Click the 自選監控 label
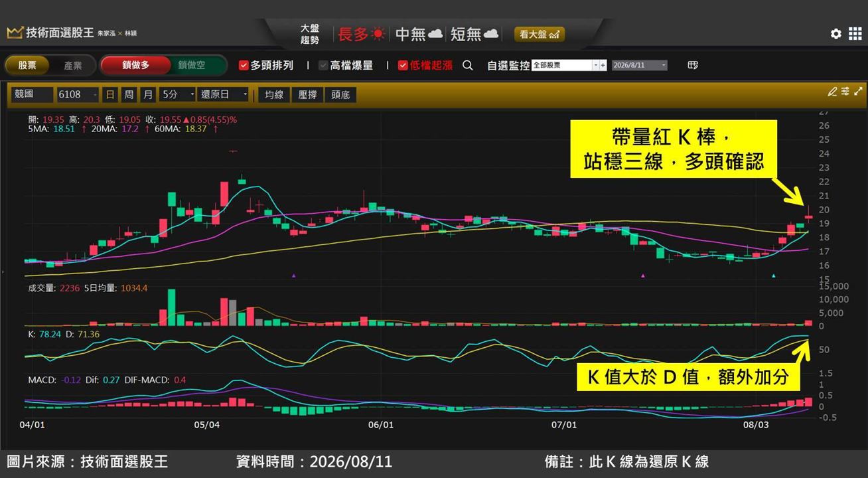 [x=508, y=65]
